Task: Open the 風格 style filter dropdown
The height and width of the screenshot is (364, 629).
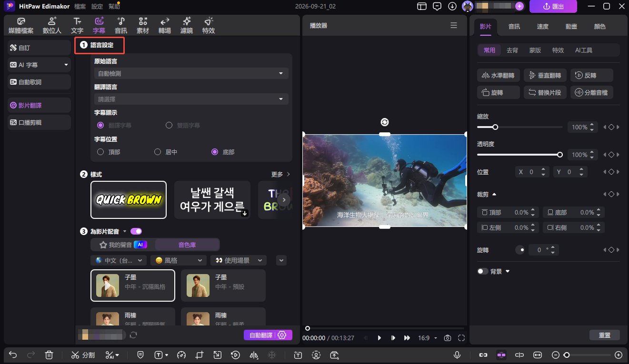Action: (179, 260)
